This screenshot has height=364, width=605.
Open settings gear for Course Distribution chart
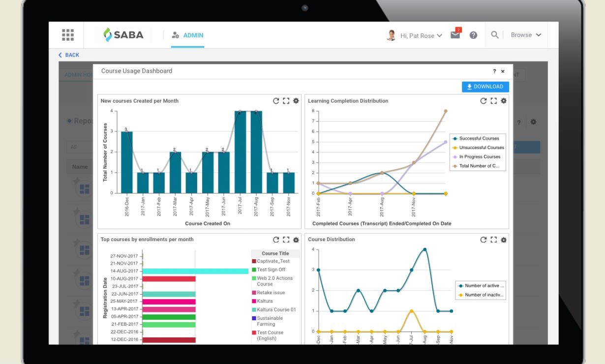tap(503, 240)
